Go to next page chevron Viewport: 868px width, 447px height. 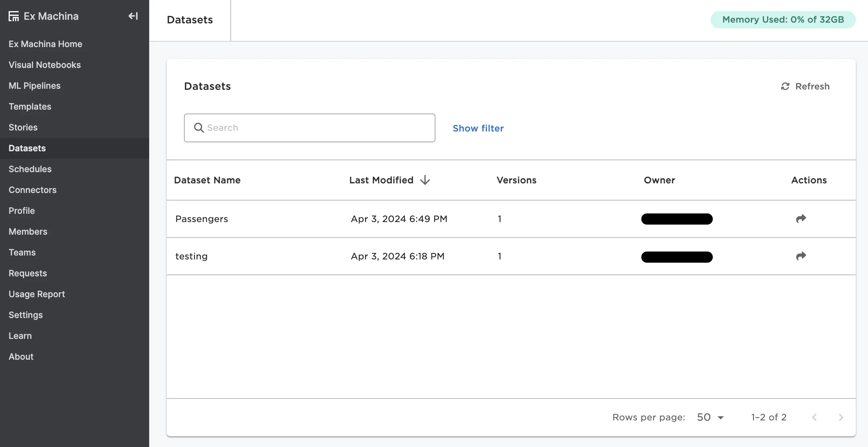(841, 417)
